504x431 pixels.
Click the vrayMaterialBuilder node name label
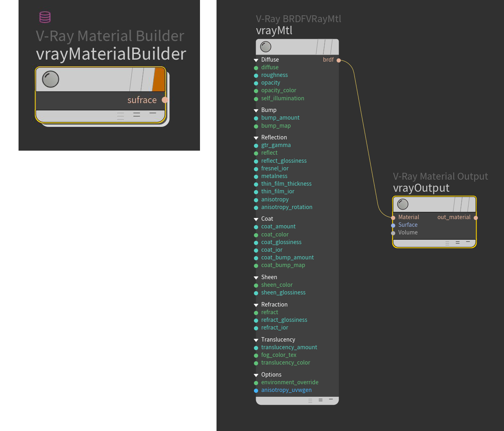(111, 54)
